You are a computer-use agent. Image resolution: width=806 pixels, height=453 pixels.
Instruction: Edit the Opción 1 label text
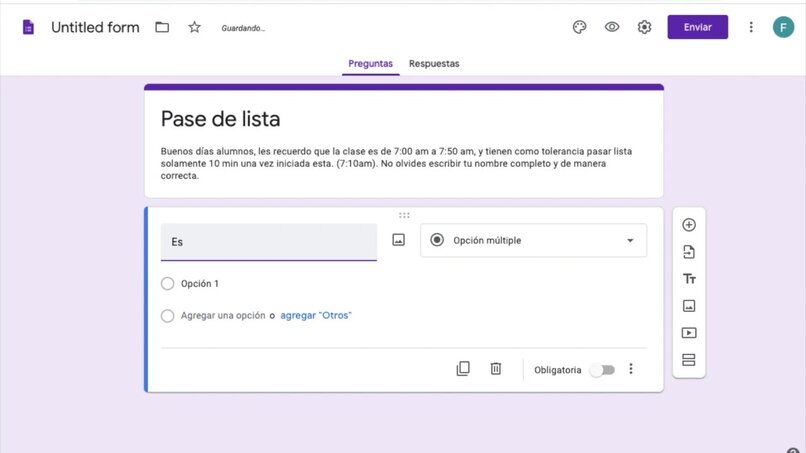pos(200,283)
